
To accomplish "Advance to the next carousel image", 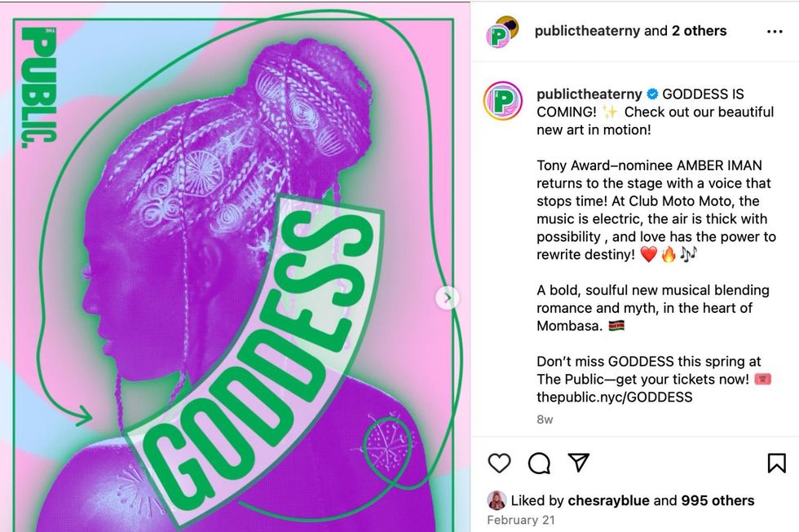I will click(x=448, y=298).
